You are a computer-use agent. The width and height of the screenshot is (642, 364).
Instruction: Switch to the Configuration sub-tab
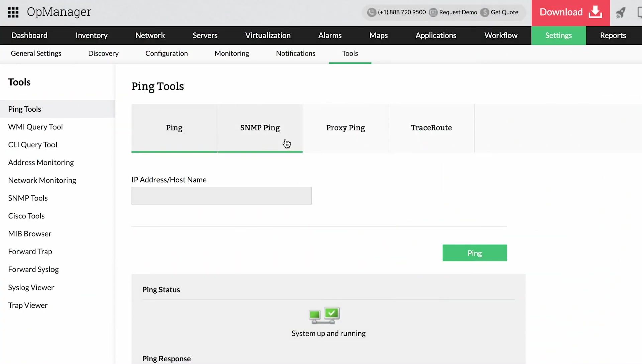tap(167, 53)
